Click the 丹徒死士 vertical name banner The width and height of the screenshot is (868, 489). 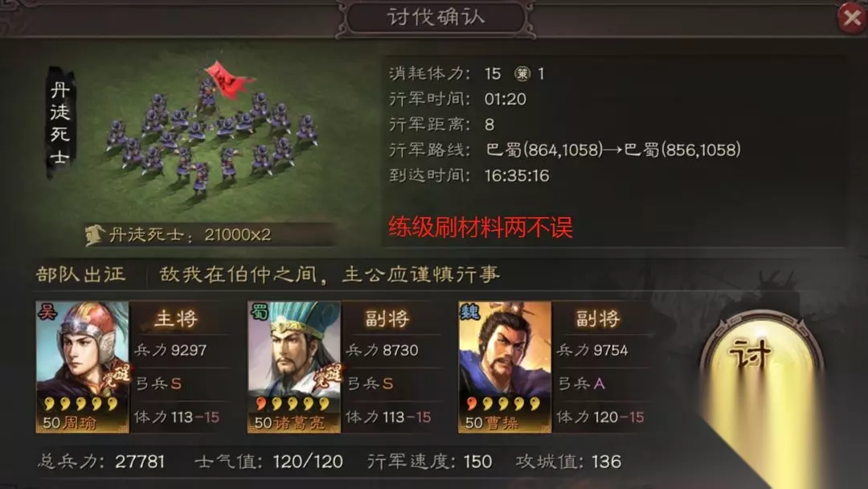[59, 123]
